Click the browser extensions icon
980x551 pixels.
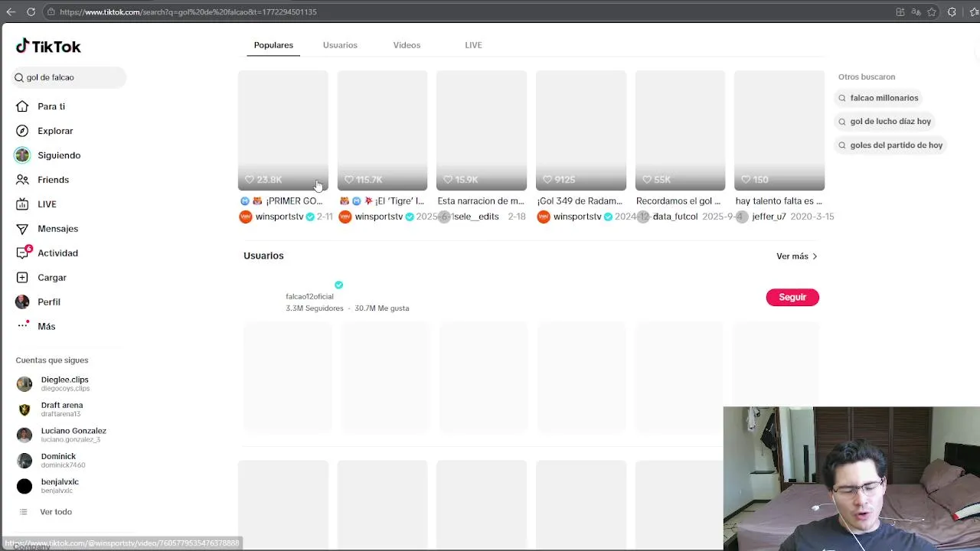point(952,11)
